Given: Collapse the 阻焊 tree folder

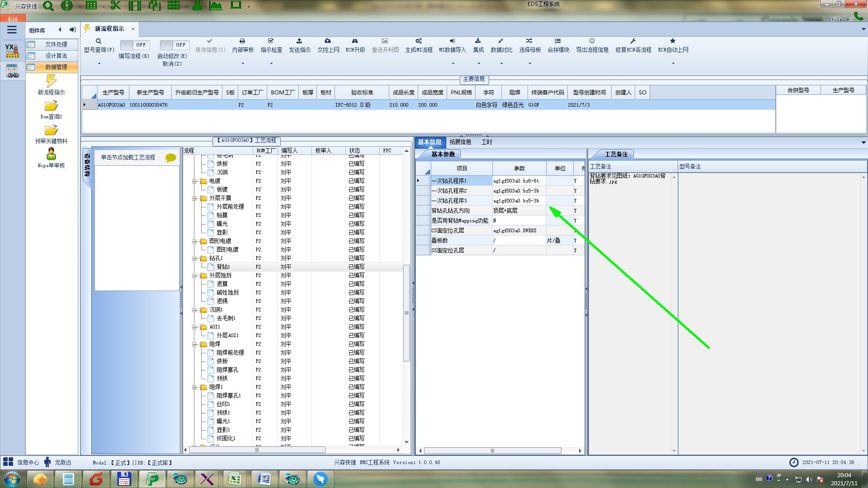Looking at the screenshot, I should tap(194, 344).
